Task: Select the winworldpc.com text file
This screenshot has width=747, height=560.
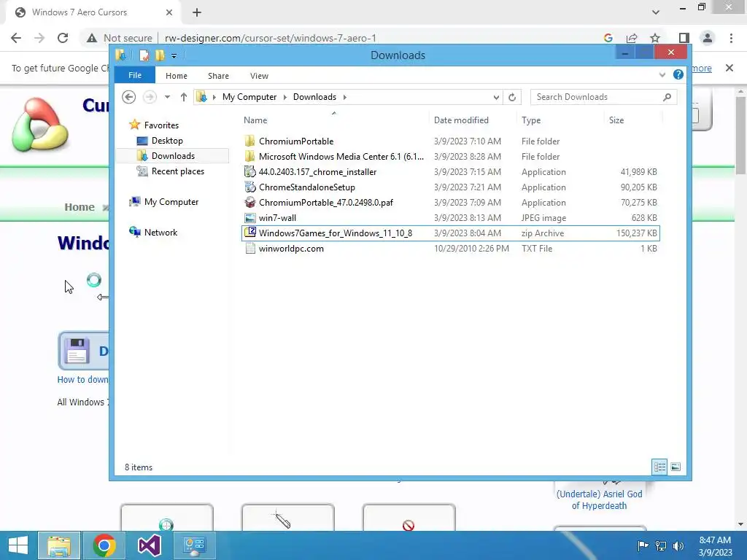Action: [x=450, y=249]
